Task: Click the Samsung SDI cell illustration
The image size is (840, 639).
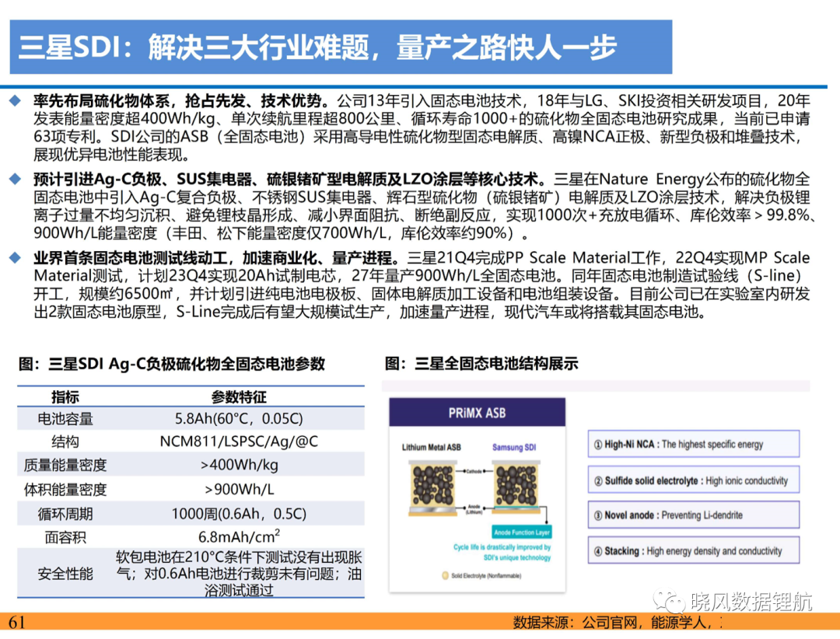Action: [516, 487]
